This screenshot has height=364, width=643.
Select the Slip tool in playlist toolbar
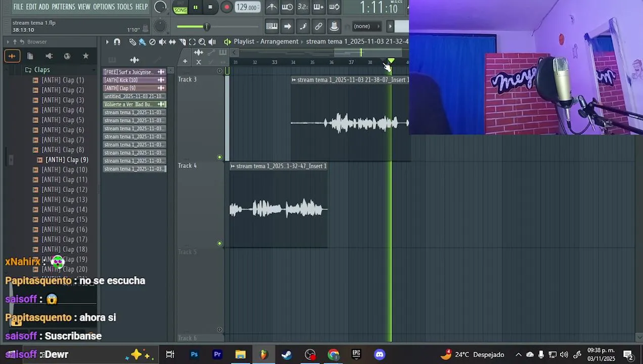tap(172, 42)
